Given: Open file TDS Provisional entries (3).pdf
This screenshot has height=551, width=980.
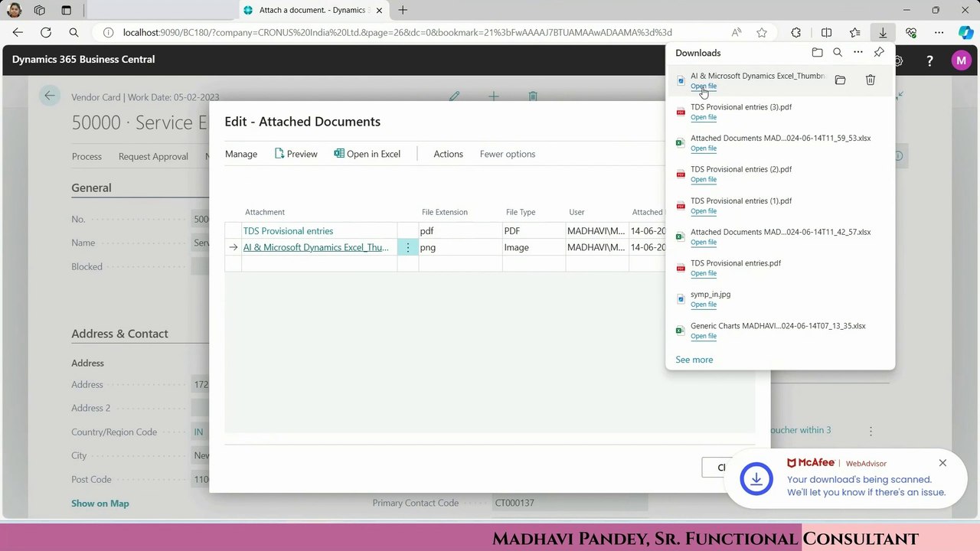Looking at the screenshot, I should (x=704, y=117).
